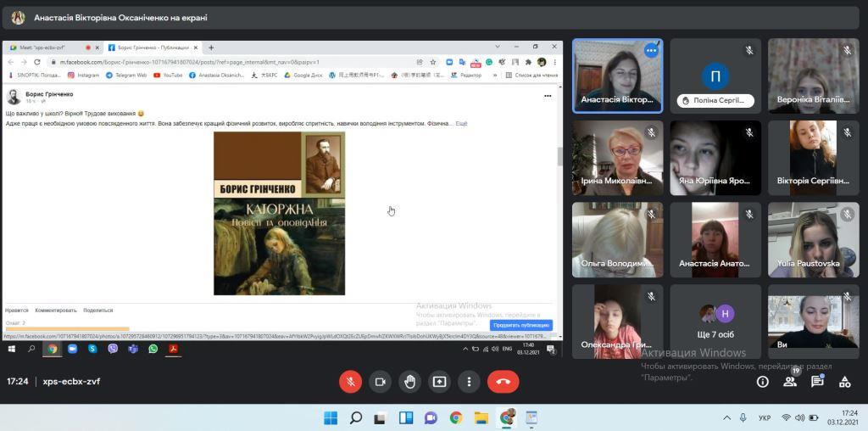Open the three-dot more options menu
This screenshot has width=868, height=431.
click(x=469, y=382)
